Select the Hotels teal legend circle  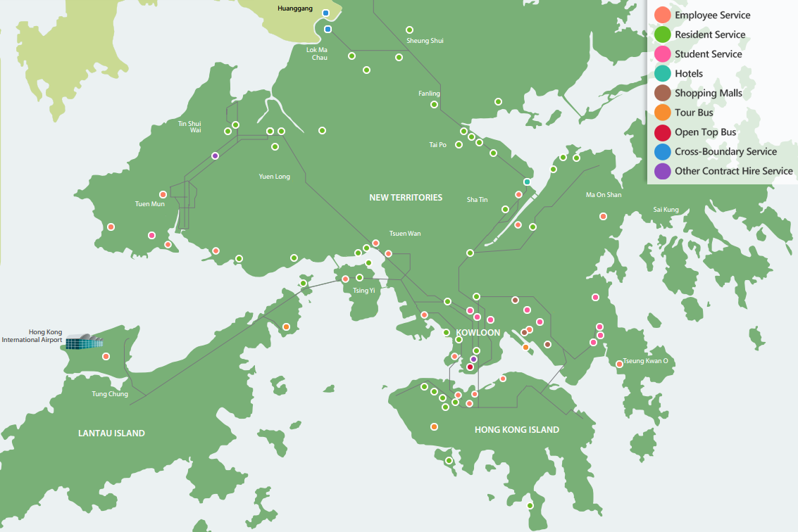coord(662,73)
